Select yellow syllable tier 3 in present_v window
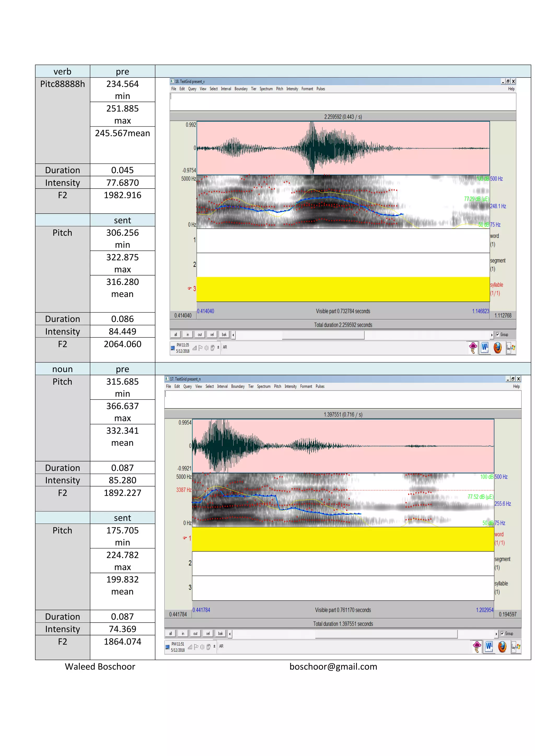535x756 pixels. click(343, 289)
